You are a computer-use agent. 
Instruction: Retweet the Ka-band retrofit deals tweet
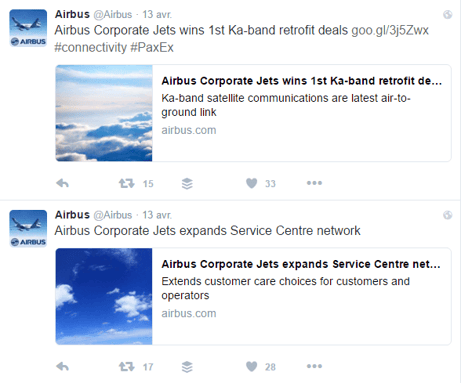click(x=127, y=183)
